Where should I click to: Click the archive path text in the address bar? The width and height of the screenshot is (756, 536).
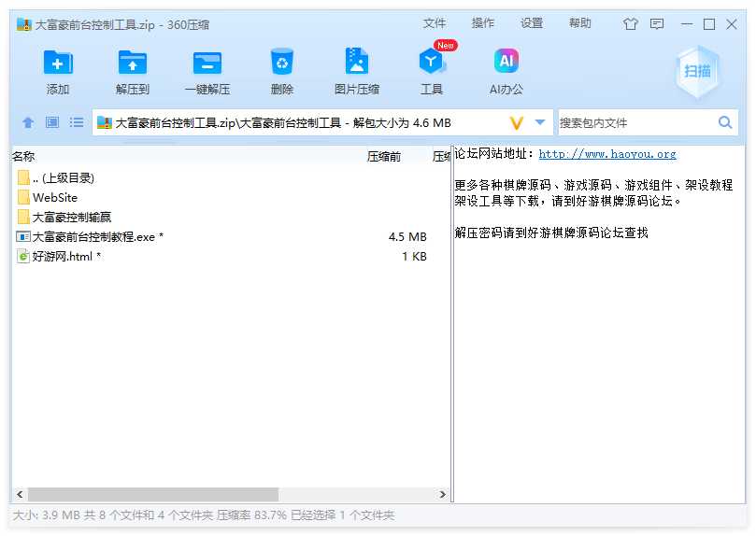283,123
